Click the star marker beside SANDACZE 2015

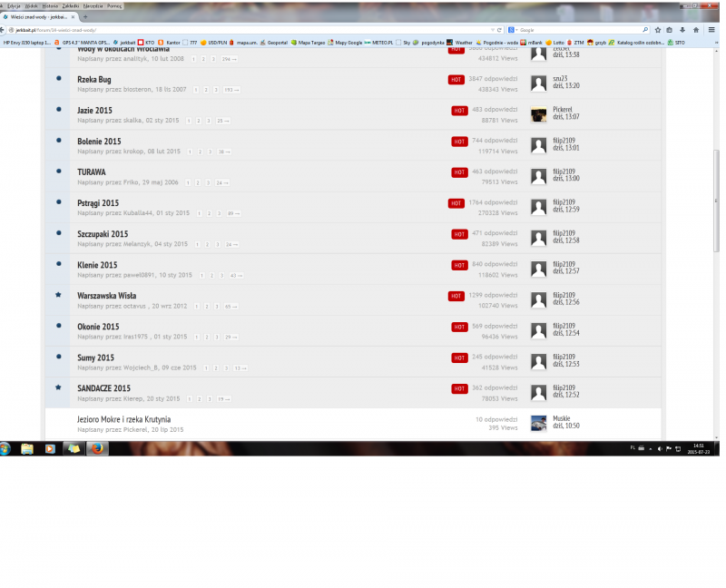pyautogui.click(x=59, y=387)
